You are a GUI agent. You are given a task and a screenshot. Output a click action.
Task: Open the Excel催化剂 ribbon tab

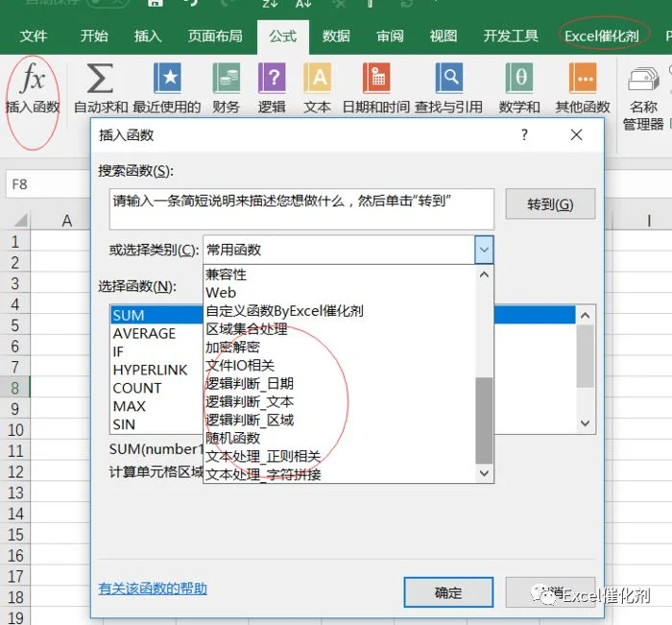[x=602, y=36]
